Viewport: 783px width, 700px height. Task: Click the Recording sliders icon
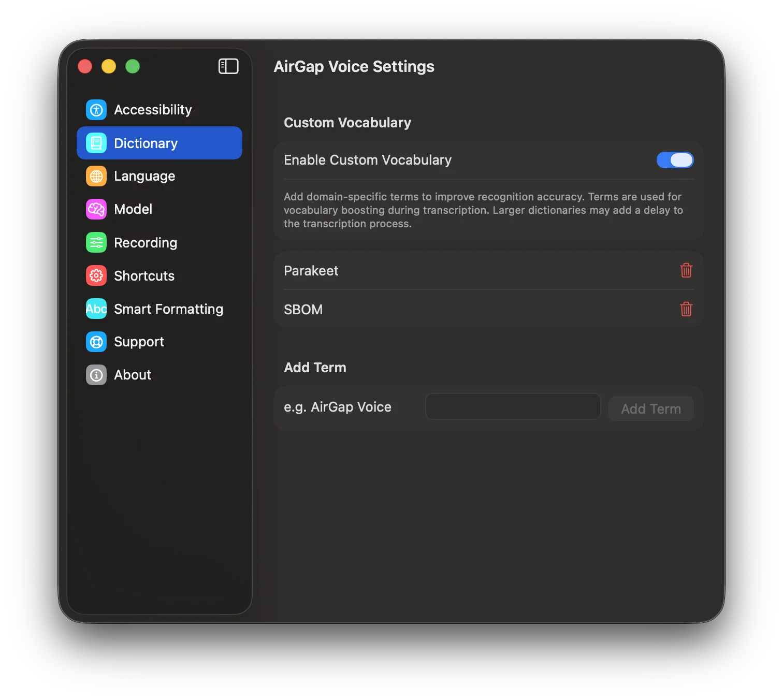pos(96,242)
